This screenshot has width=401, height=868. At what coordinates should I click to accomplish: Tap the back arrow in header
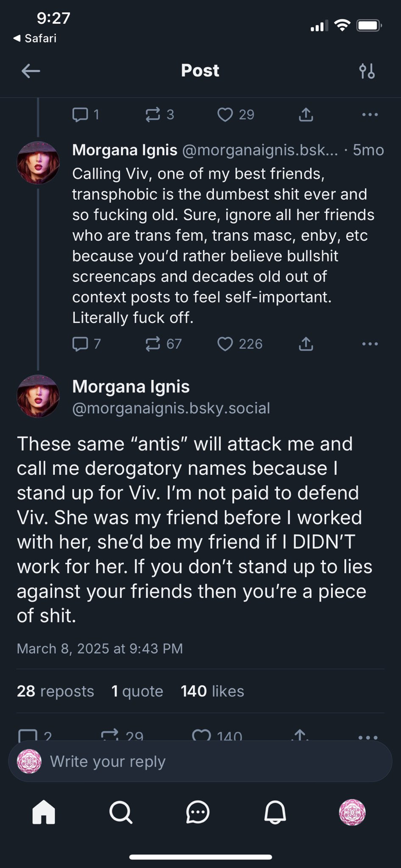pos(30,71)
